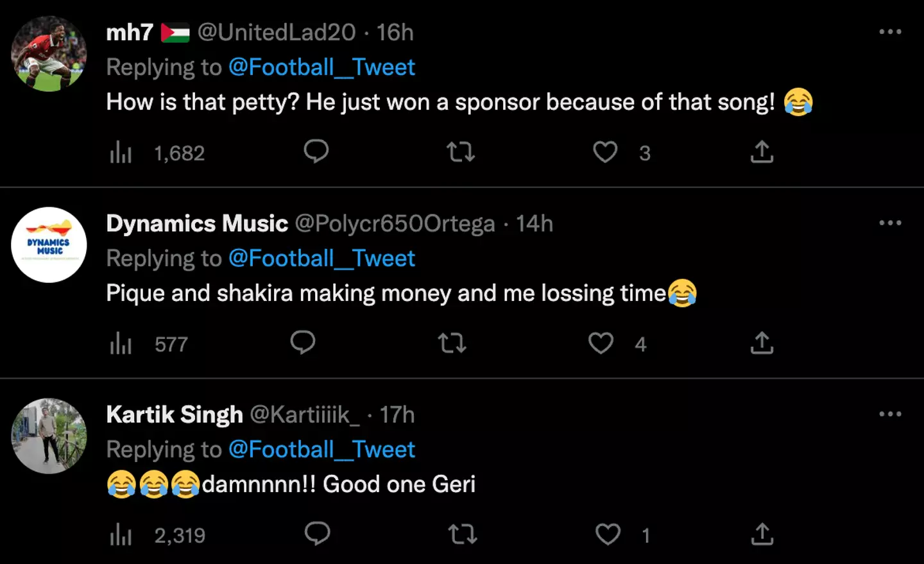Share Kartik Singh's tweet
The width and height of the screenshot is (924, 564).
762,533
